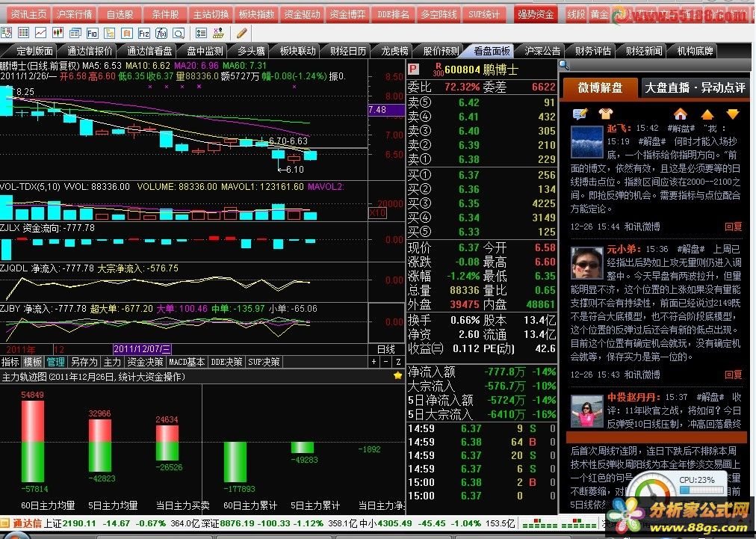Viewport: 756px width, 539px height.
Task: Open SUP统计 top menu button
Action: tap(484, 14)
